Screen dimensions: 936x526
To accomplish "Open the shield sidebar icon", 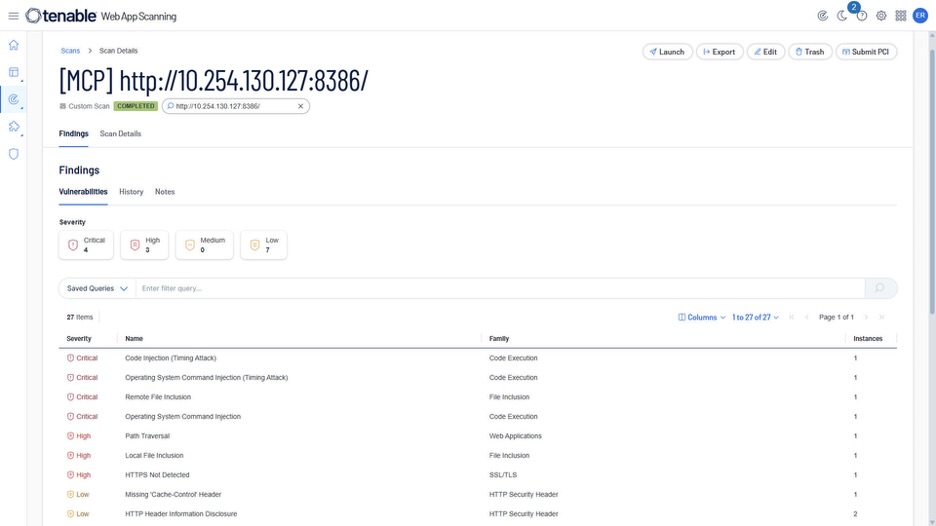I will (x=13, y=154).
